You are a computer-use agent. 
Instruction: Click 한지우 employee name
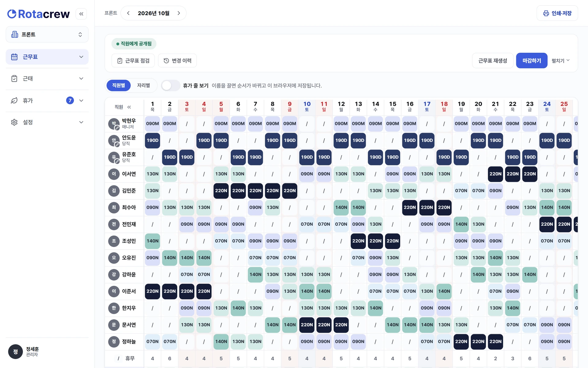[x=129, y=308]
